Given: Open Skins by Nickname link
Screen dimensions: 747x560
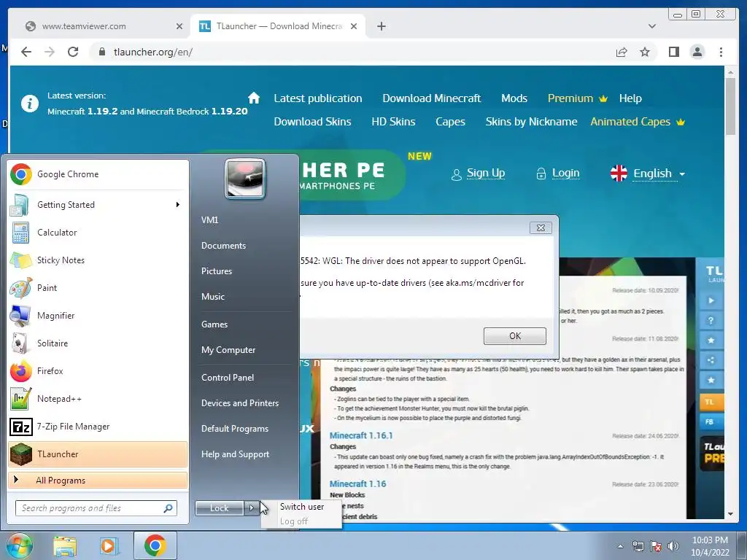Looking at the screenshot, I should pos(531,122).
